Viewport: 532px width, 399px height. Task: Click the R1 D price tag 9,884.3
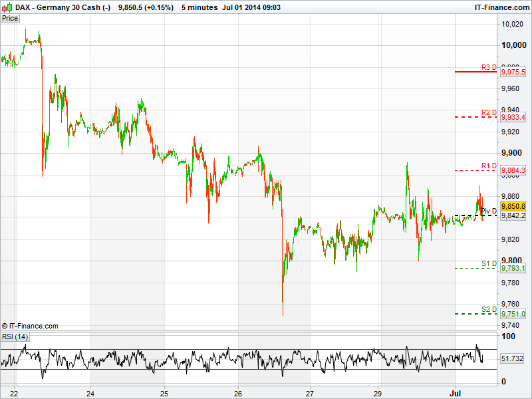pyautogui.click(x=513, y=170)
